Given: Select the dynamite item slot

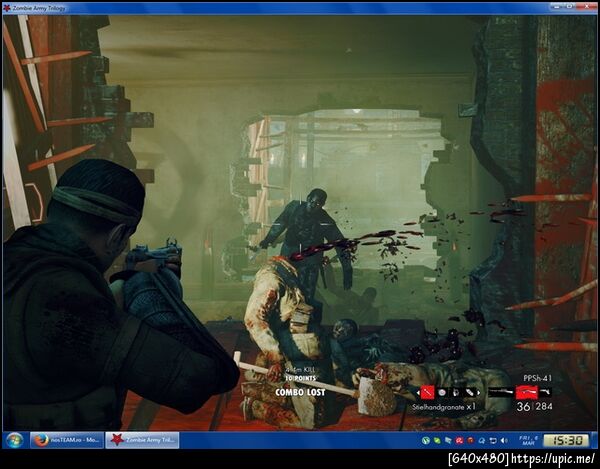Looking at the screenshot, I should pos(470,392).
